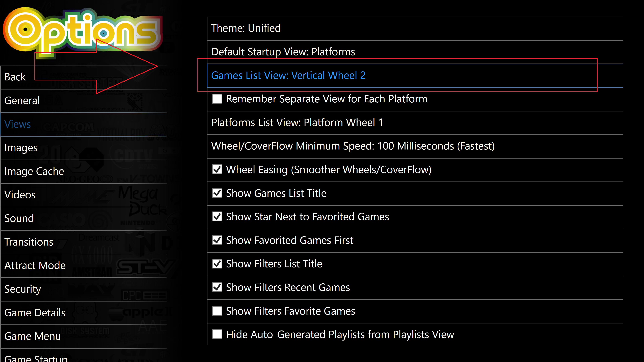The height and width of the screenshot is (362, 644).
Task: Disable Show Games List Title checkbox
Action: tap(217, 193)
